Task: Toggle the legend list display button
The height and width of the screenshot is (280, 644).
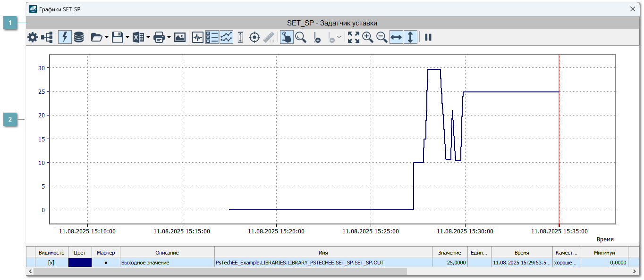Action: [x=212, y=38]
